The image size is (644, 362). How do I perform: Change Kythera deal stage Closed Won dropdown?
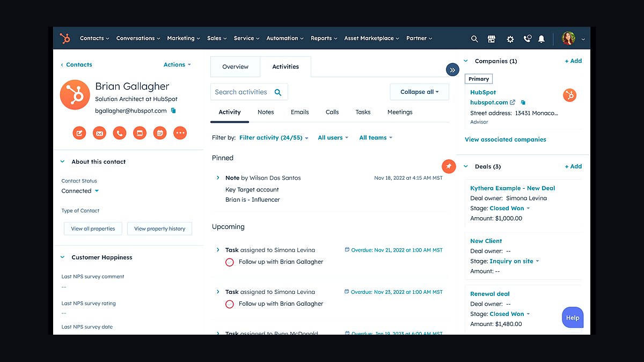coord(510,208)
